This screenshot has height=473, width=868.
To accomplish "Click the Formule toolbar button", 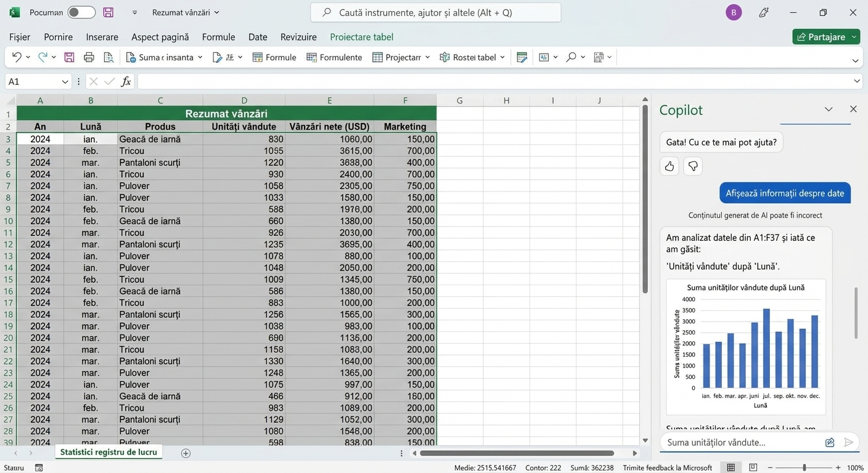I will coord(274,57).
